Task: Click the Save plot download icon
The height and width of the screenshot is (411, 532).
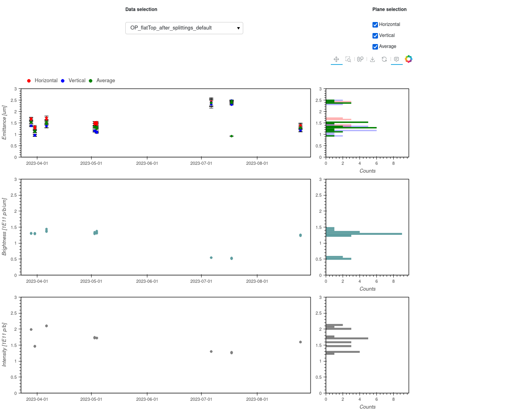Action: pos(372,59)
